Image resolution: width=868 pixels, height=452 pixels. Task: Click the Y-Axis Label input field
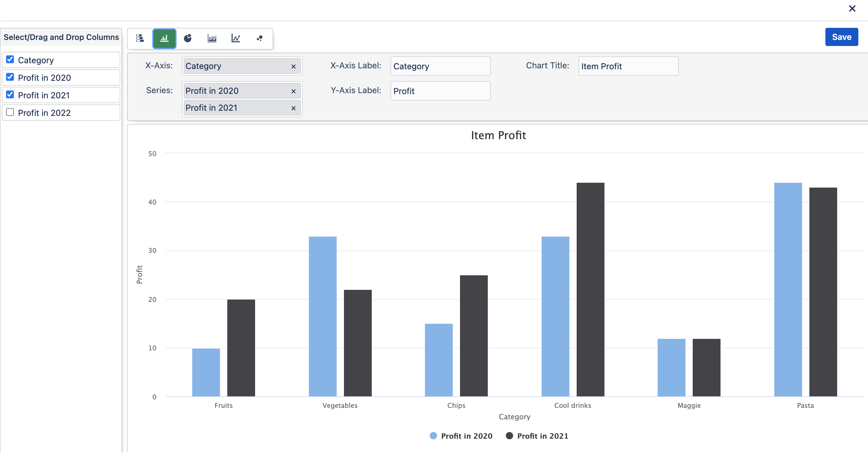(440, 91)
